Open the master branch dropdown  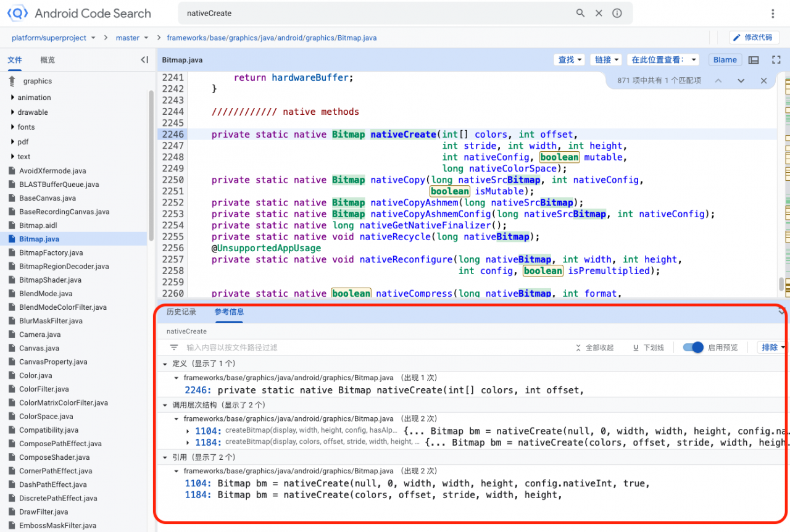click(x=132, y=38)
